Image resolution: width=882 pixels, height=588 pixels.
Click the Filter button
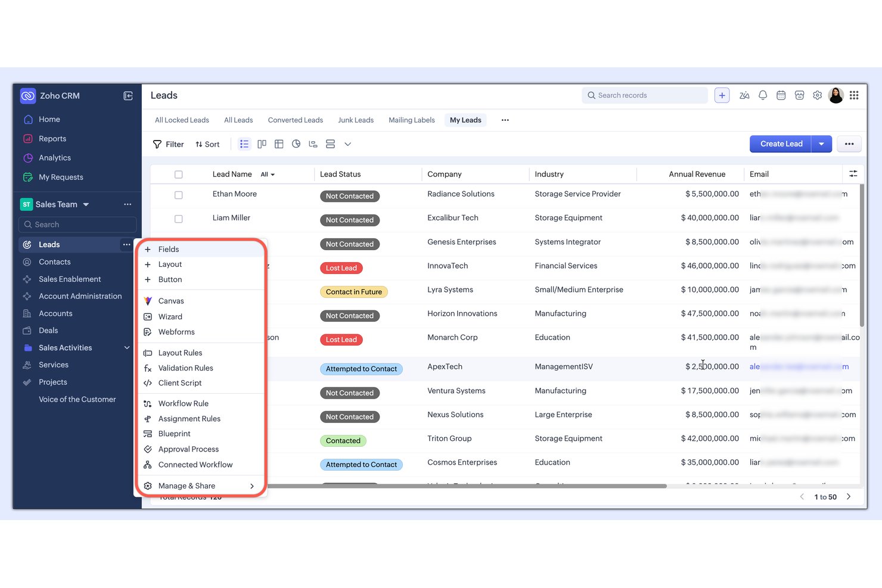(x=169, y=144)
